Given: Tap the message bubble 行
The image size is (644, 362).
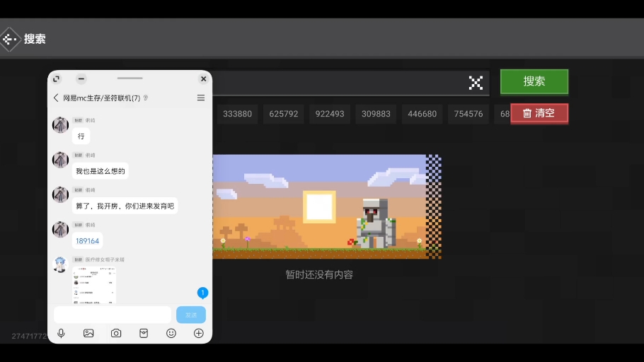Looking at the screenshot, I should pos(81,136).
